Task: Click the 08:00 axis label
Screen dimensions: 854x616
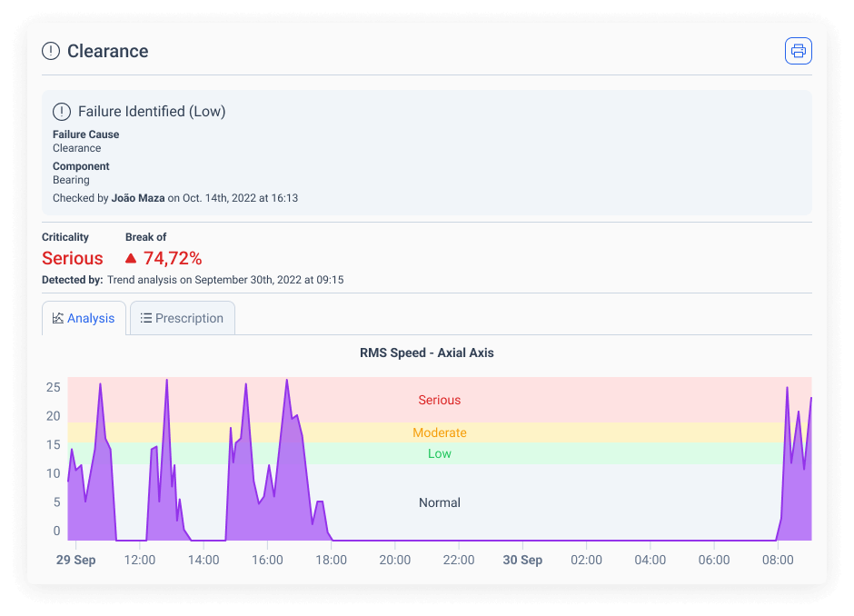Action: point(778,560)
